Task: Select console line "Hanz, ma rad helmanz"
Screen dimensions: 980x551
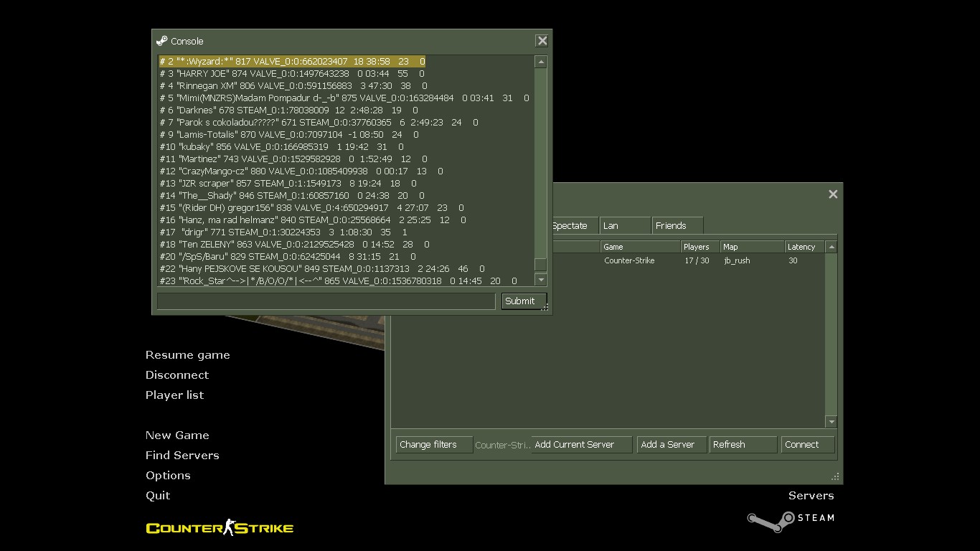Action: (313, 220)
